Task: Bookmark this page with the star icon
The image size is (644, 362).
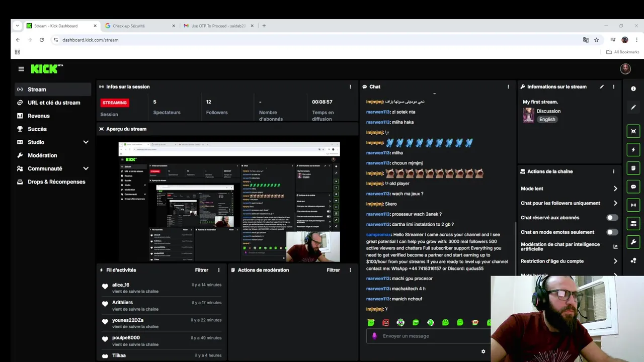Action: tap(596, 40)
